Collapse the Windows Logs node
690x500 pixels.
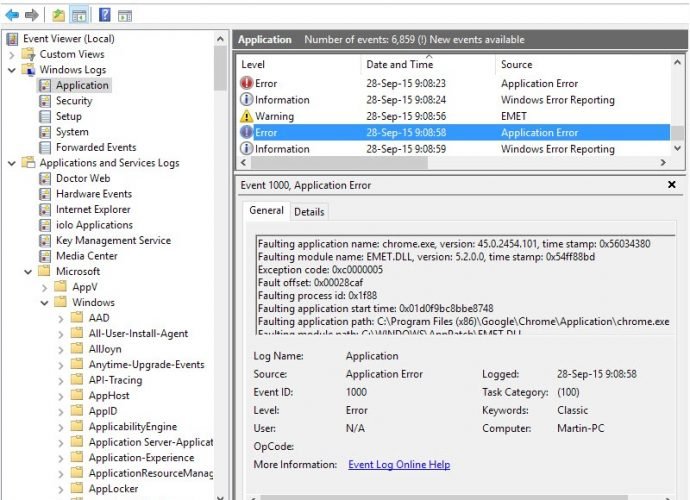click(12, 70)
